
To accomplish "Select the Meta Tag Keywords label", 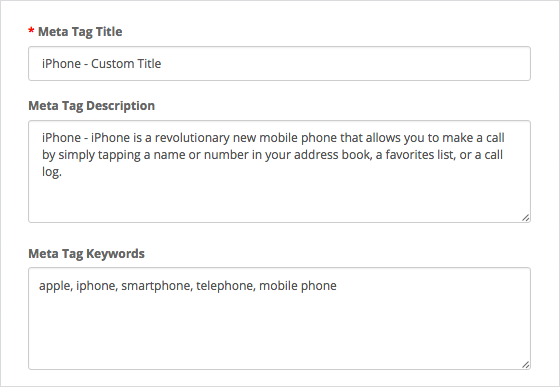I will [86, 253].
